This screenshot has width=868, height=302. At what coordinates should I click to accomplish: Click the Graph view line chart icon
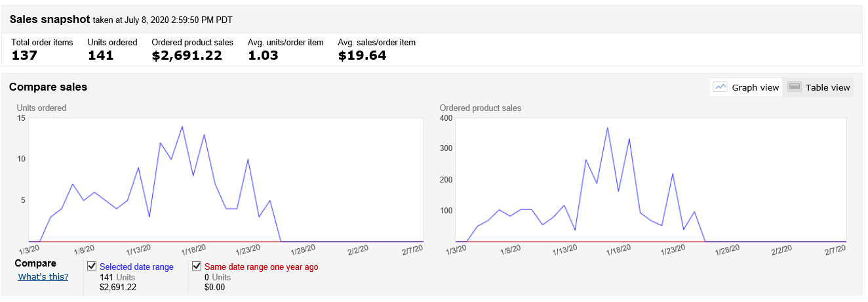(720, 87)
